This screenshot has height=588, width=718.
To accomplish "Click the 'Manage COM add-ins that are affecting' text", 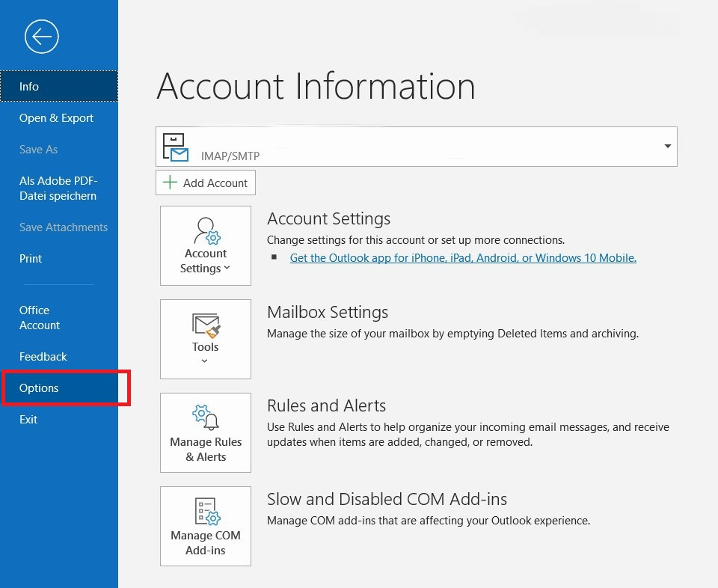I will (x=429, y=520).
